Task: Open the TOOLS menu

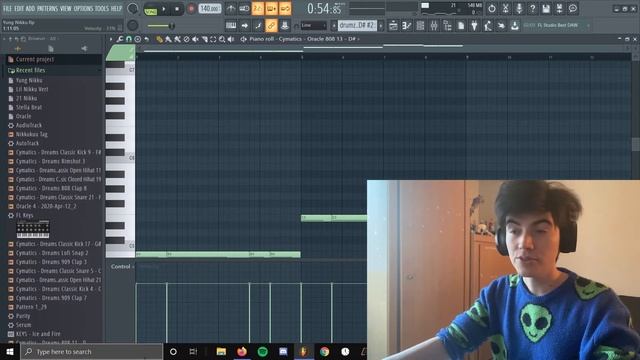Action: click(x=102, y=8)
